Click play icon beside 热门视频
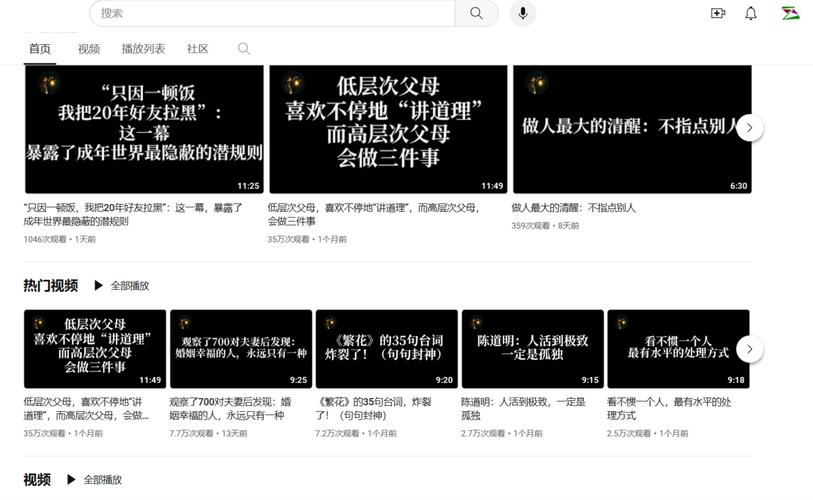 pos(98,285)
